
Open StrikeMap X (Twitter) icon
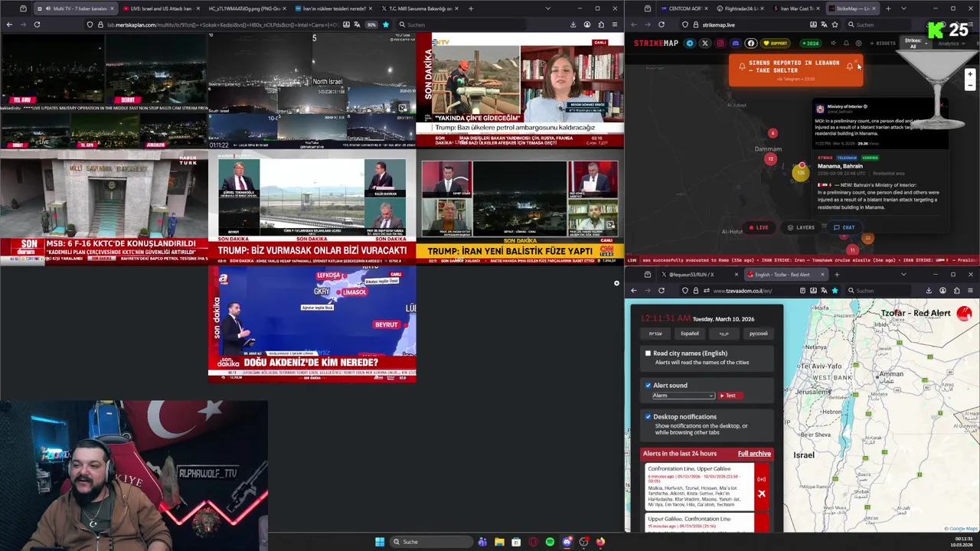[x=705, y=43]
